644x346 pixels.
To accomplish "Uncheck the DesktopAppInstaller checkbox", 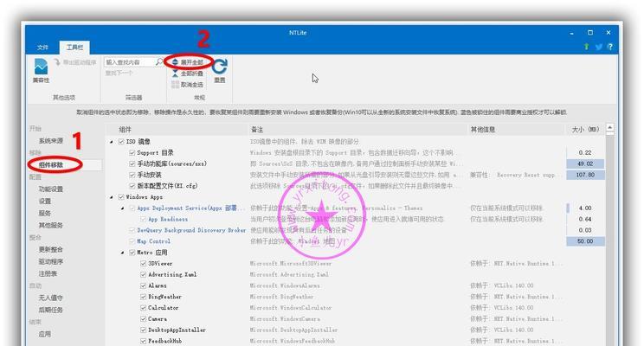I will click(x=144, y=330).
